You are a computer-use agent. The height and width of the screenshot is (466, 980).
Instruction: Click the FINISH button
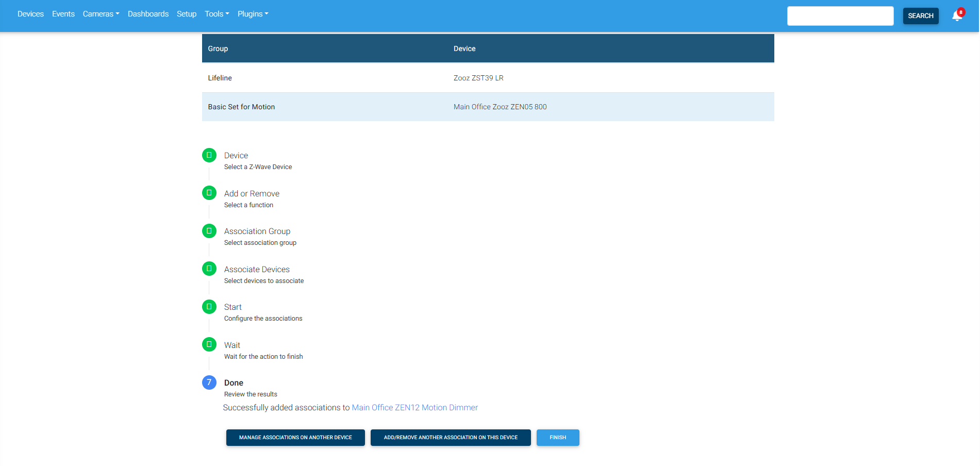click(x=558, y=438)
